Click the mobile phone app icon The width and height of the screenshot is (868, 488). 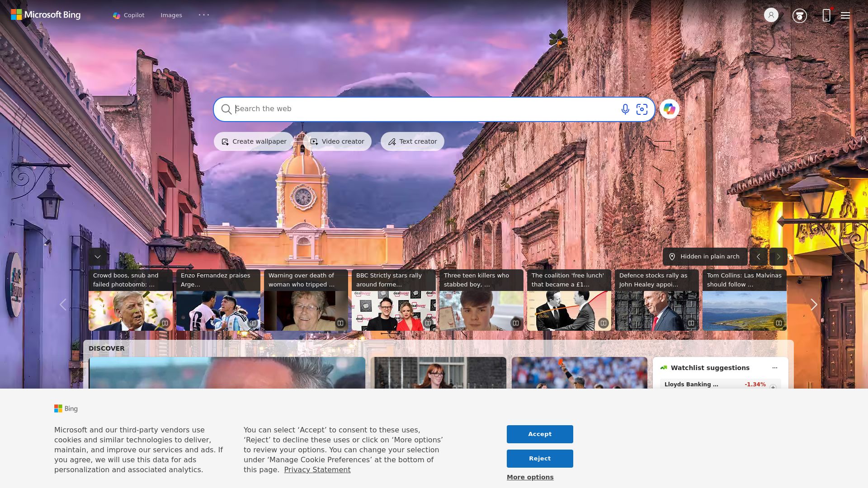click(827, 15)
